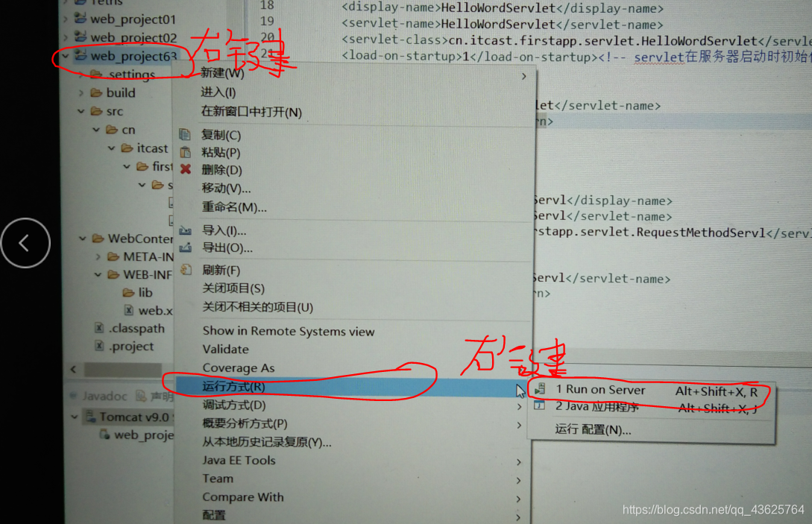Click the Tomcat v9.0 server icon
Viewport: 812px width, 524px height.
pos(91,417)
